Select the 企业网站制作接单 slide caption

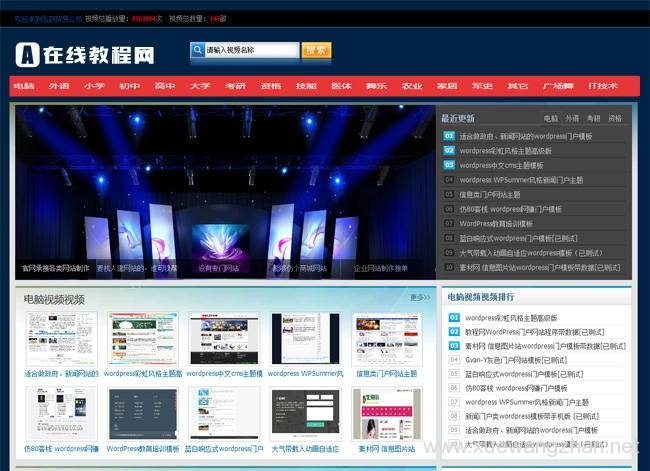[381, 268]
